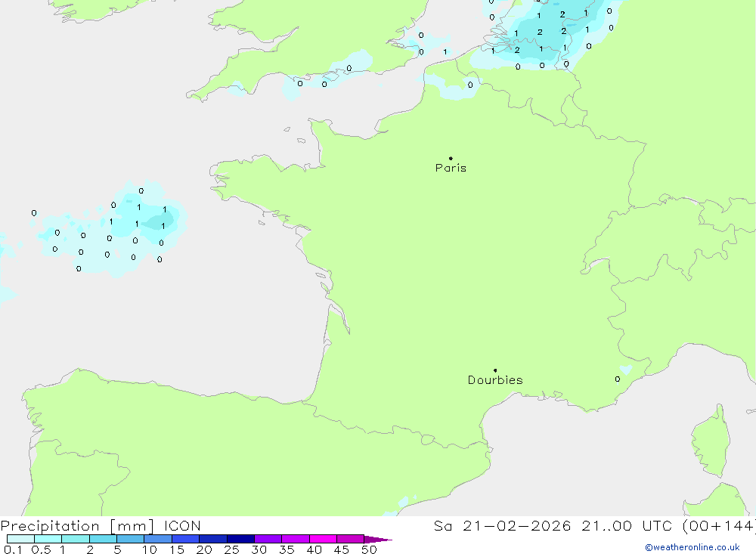Click the 25–30 mm dark blue swatch
Image resolution: width=756 pixels, height=554 pixels.
coord(240,539)
